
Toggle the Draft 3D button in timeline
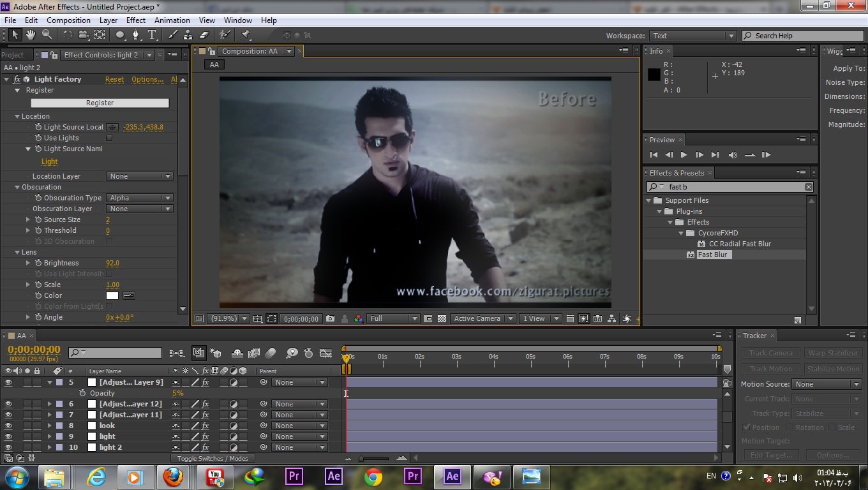click(x=214, y=353)
